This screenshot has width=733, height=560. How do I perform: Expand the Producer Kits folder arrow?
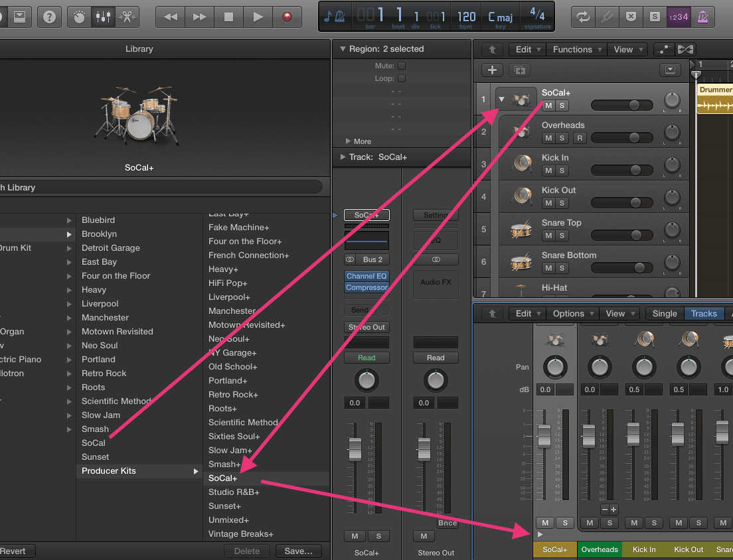coord(196,471)
